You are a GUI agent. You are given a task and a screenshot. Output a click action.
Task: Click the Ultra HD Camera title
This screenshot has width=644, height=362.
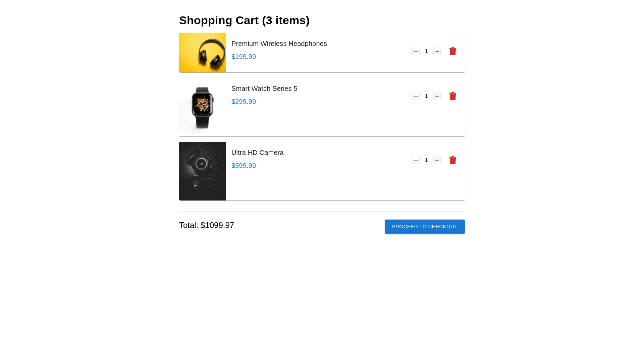coord(257,153)
